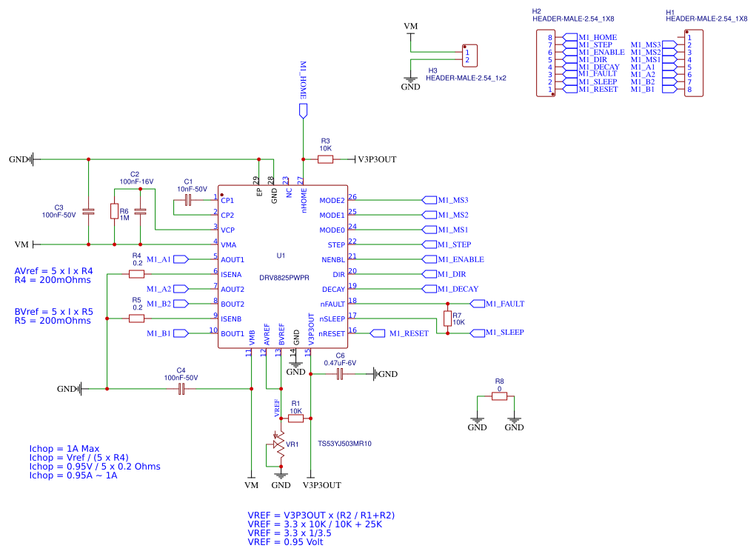Select the R3 10K resistor symbol
Image resolution: width=756 pixels, height=554 pixels.
[x=326, y=159]
